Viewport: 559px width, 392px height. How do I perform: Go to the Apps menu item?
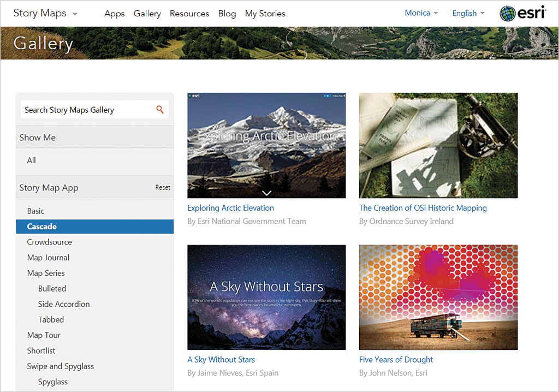[115, 14]
